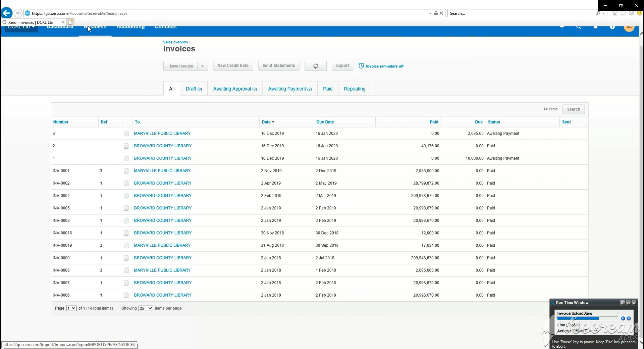Click the browser Search input field
644x349 pixels.
pyautogui.click(x=522, y=13)
